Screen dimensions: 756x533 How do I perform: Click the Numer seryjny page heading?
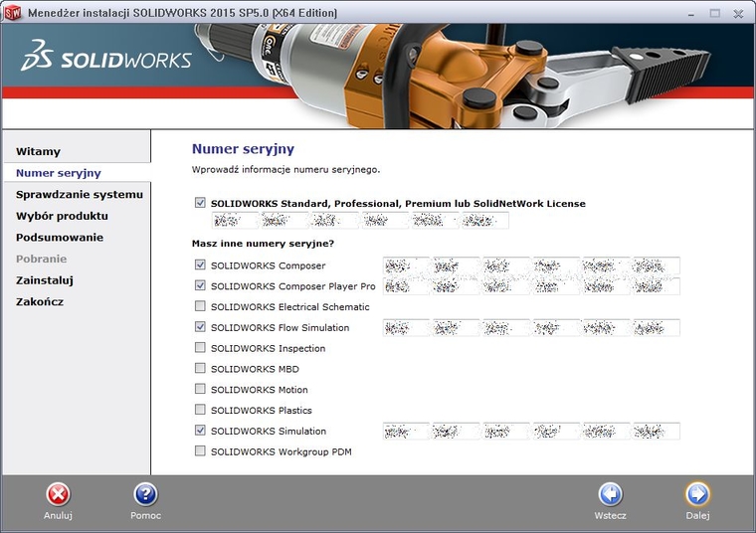pyautogui.click(x=243, y=149)
